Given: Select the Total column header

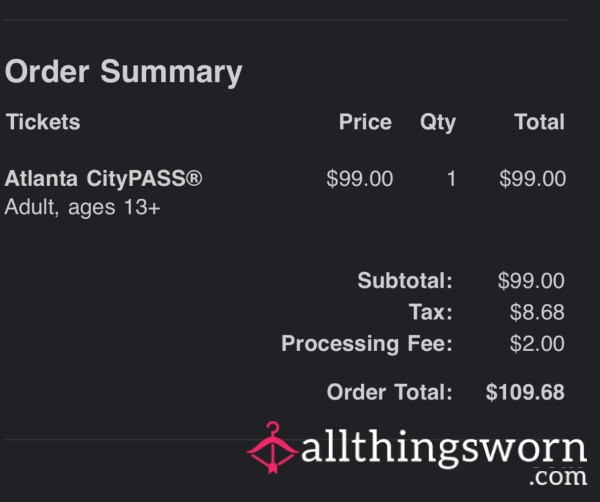Looking at the screenshot, I should (539, 122).
